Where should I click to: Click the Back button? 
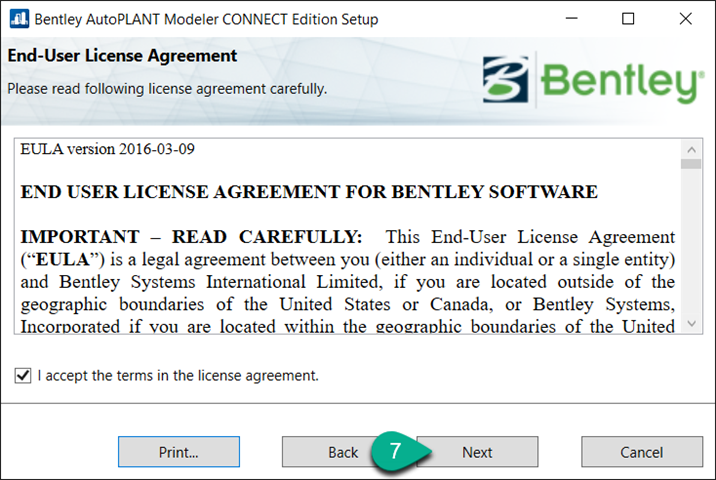coord(343,452)
